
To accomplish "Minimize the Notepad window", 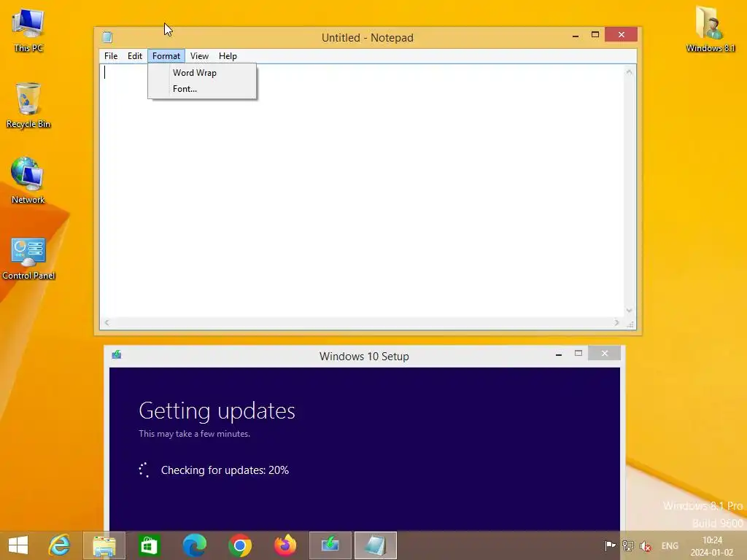I will (576, 35).
